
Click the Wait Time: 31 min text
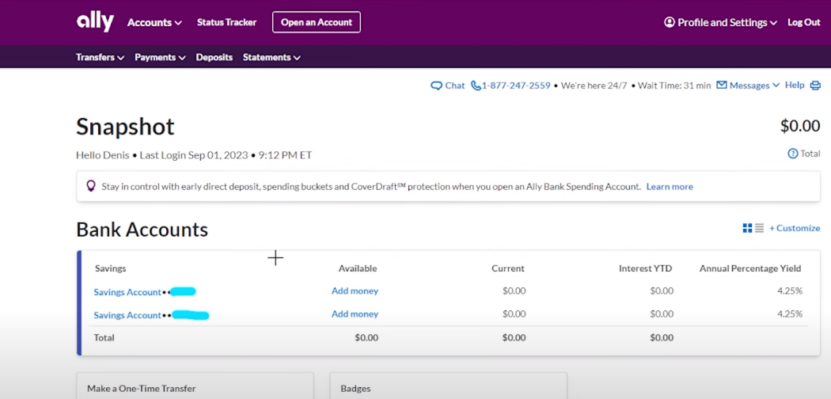674,85
